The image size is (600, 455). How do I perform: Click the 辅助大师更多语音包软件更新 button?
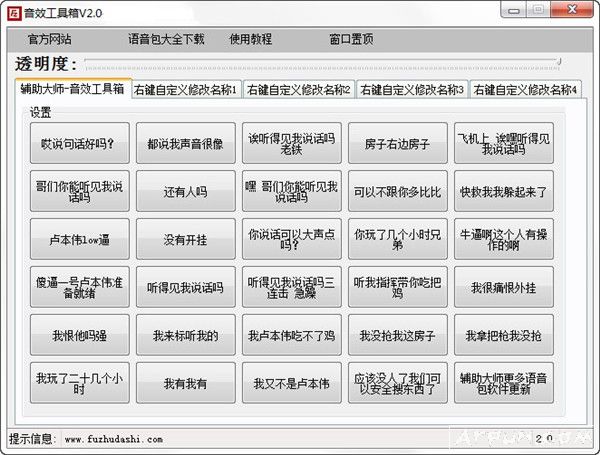[504, 383]
